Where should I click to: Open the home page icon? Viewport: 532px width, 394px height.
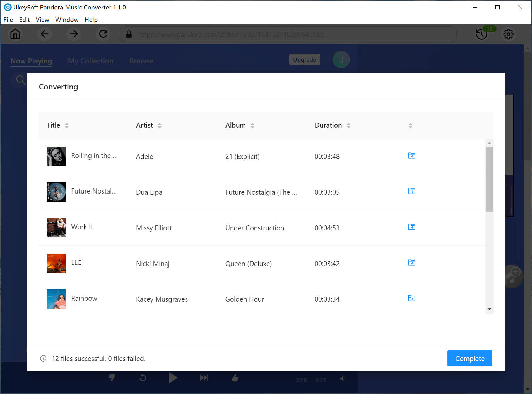(x=15, y=34)
